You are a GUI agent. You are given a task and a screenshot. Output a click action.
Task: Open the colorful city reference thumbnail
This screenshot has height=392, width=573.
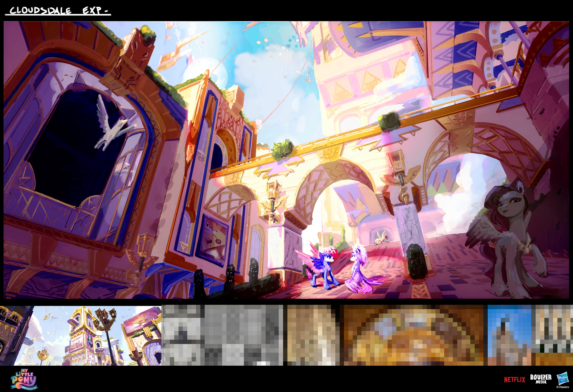pyautogui.click(x=81, y=336)
